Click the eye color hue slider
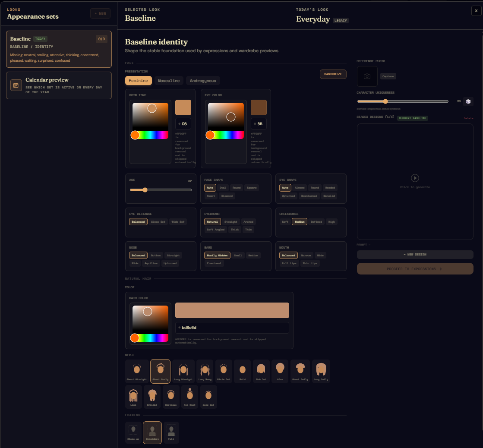 (226, 135)
